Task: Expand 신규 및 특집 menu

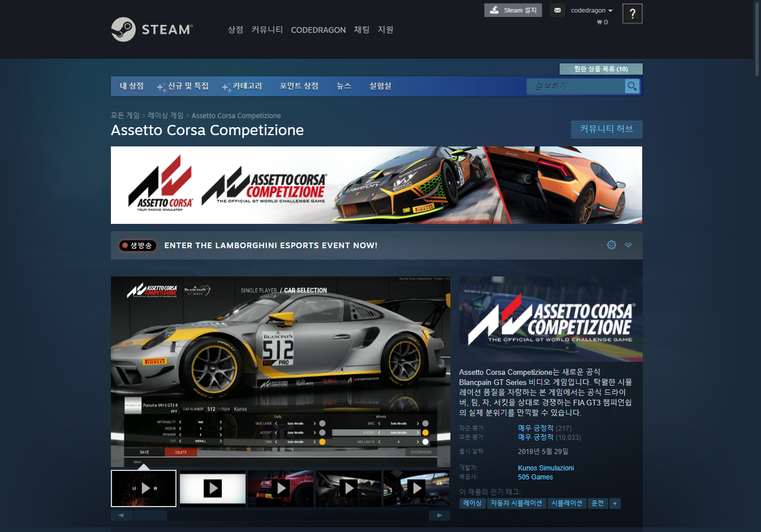Action: [183, 86]
